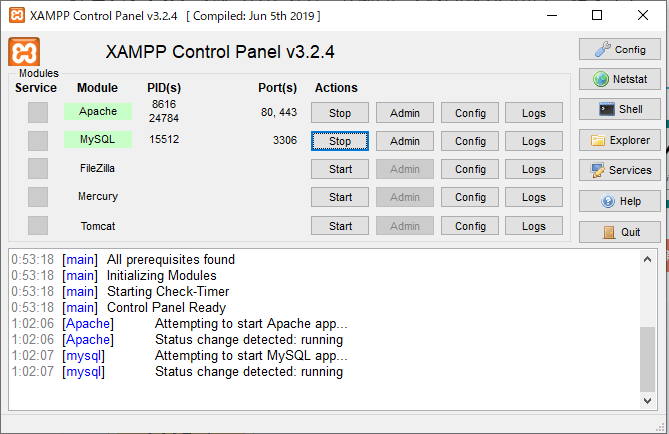
Task: Open the Apache Config options
Action: [x=470, y=113]
